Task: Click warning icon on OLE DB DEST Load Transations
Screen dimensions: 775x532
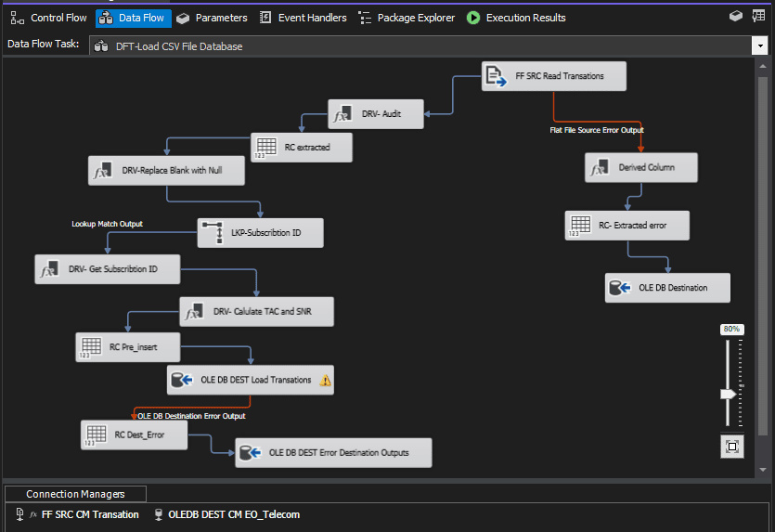Action: 325,381
